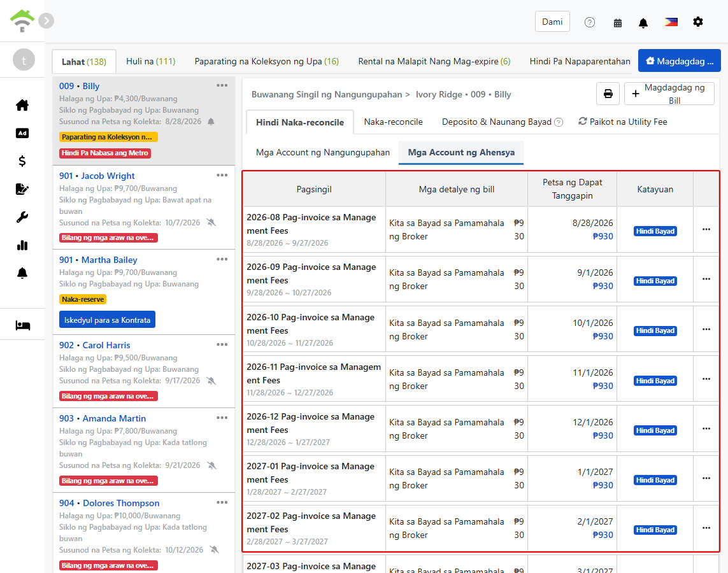The width and height of the screenshot is (728, 573).
Task: Open the wrench maintenance icon
Action: (x=22, y=217)
